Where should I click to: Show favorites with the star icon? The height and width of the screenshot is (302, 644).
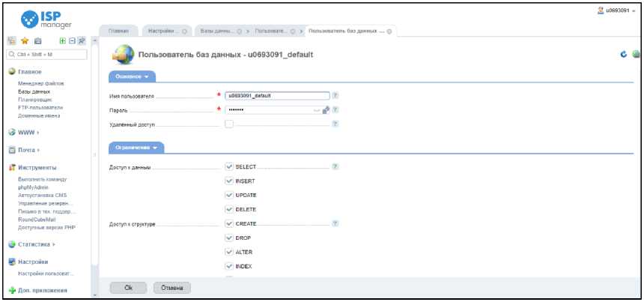[x=25, y=40]
